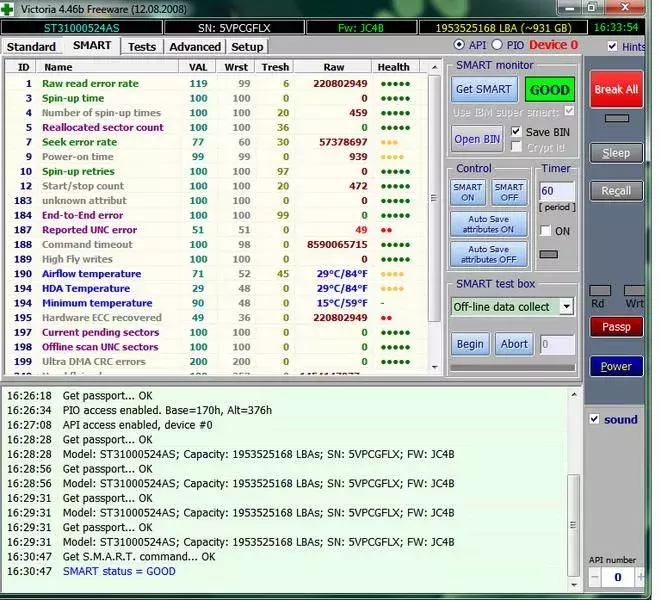Click the Name column header
Image resolution: width=661 pixels, height=600 pixels.
(x=107, y=67)
